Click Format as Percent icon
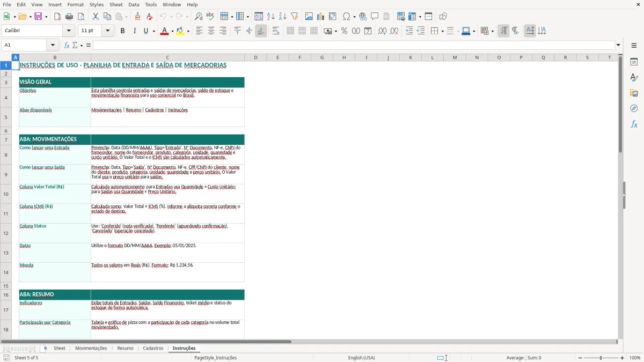 (x=345, y=31)
